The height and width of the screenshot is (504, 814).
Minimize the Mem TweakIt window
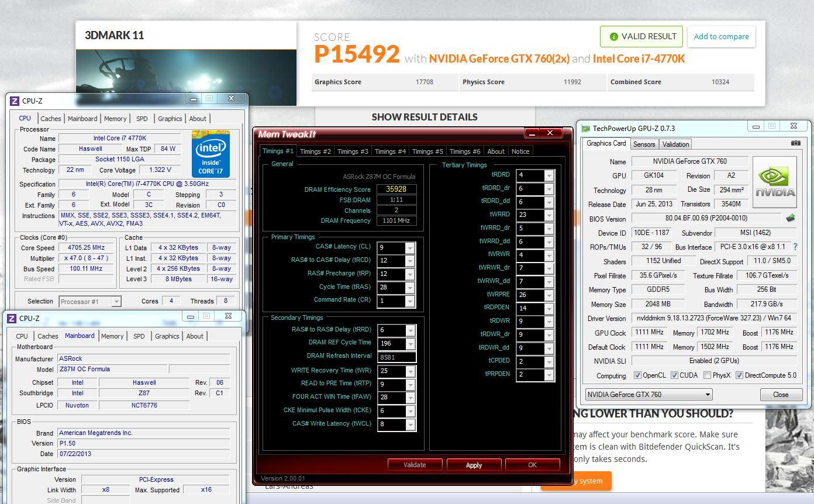(x=531, y=133)
